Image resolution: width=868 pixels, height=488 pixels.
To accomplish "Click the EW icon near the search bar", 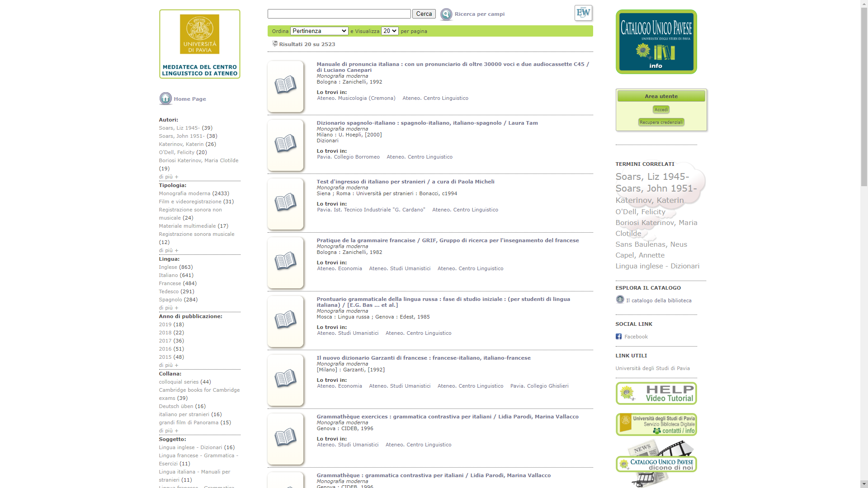I will tap(583, 13).
